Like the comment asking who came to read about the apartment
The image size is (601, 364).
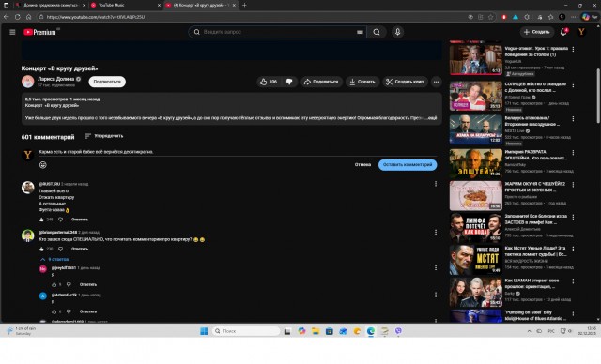click(41, 249)
